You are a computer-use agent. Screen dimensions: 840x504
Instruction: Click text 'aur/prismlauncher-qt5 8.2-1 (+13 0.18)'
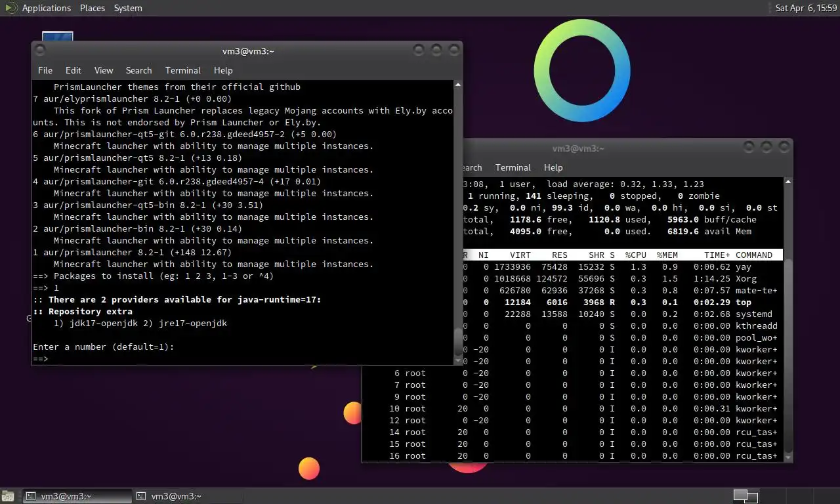point(142,157)
